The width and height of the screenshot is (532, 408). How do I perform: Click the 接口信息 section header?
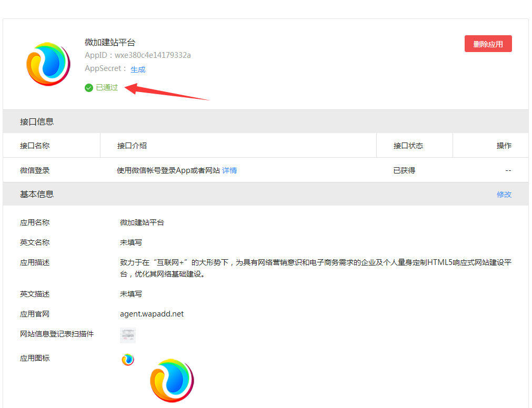pos(37,121)
